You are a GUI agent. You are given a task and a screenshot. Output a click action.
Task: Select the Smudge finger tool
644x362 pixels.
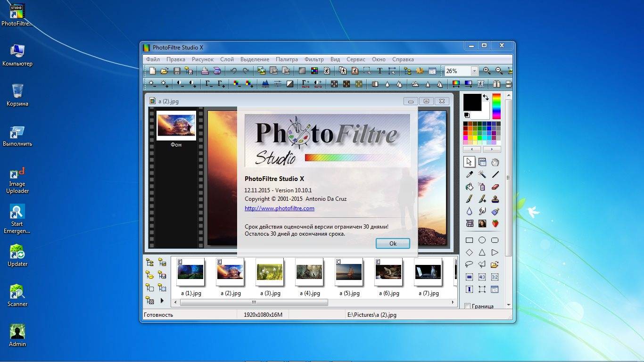[x=482, y=211]
